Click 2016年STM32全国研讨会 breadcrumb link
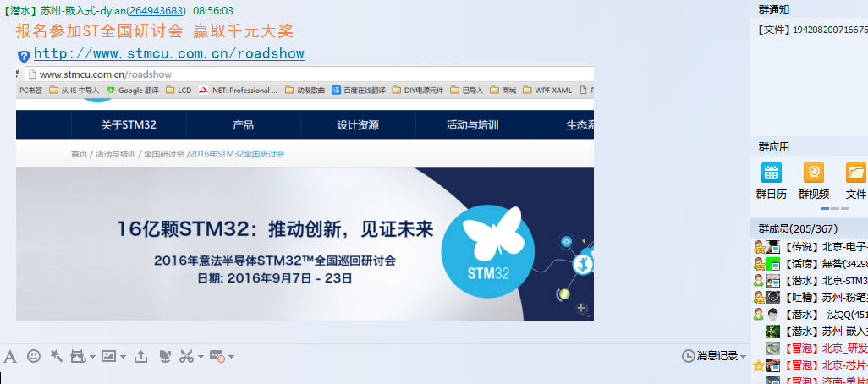This screenshot has width=868, height=384. (237, 154)
